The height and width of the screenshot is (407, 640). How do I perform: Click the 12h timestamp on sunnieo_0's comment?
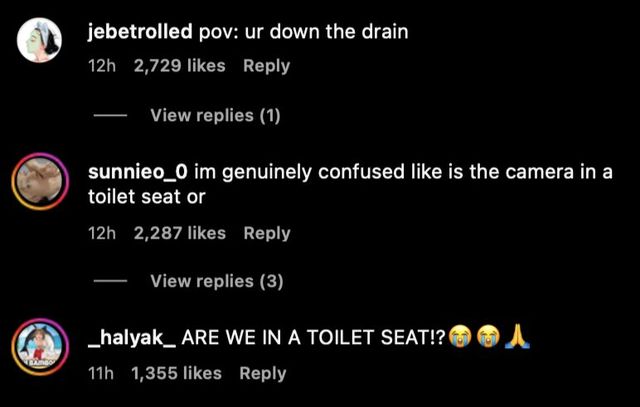pos(102,233)
